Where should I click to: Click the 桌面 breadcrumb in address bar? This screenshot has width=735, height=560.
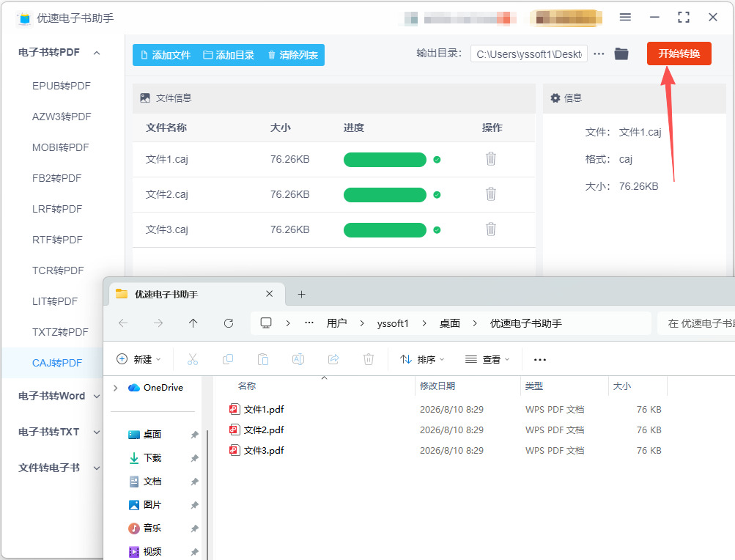[x=449, y=323]
